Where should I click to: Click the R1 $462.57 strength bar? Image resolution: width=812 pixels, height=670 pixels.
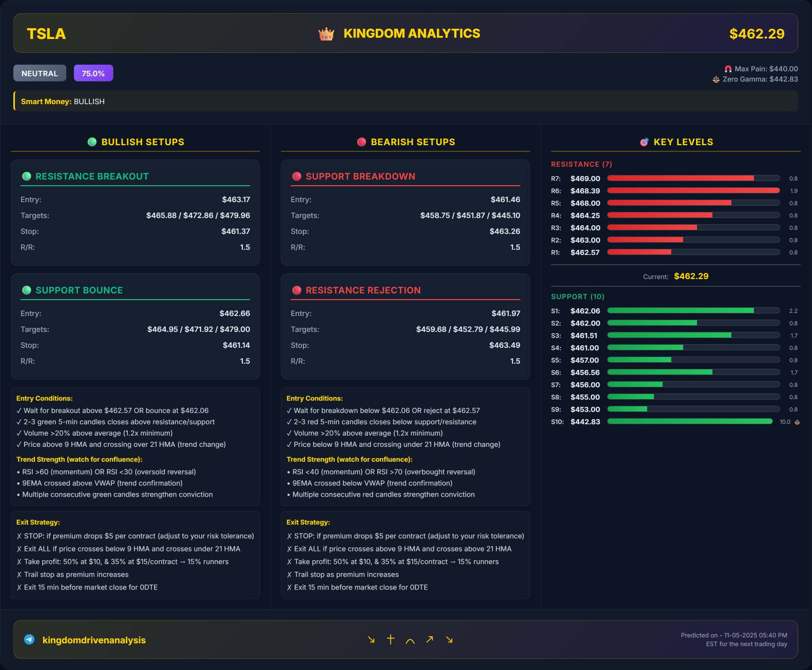click(x=693, y=252)
